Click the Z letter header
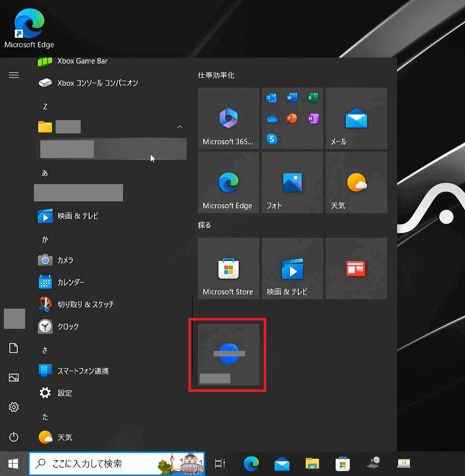 pos(45,107)
